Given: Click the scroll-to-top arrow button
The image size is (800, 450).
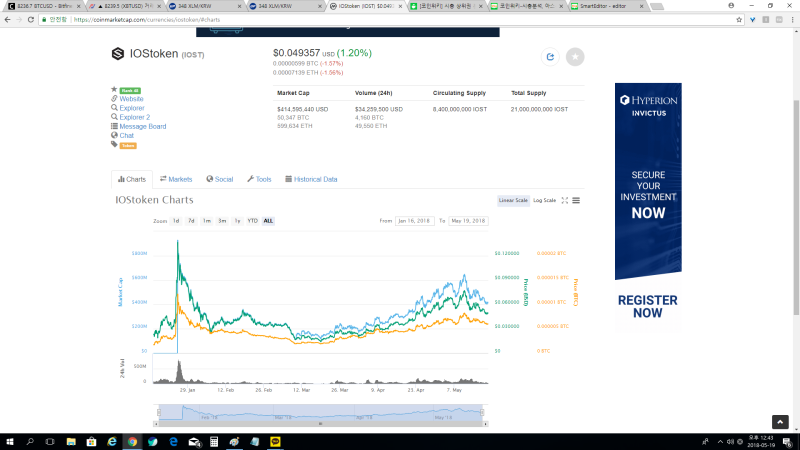Looking at the screenshot, I should [780, 422].
